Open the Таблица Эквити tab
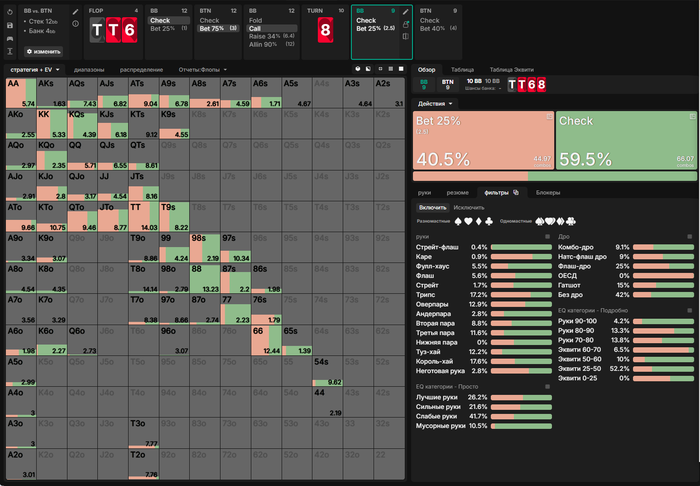Viewport: 700px width, 486px height. click(512, 70)
